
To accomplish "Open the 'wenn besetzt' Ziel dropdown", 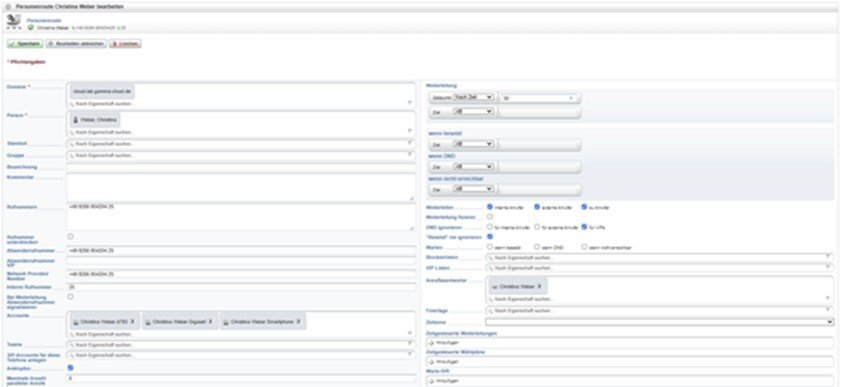I will [473, 144].
